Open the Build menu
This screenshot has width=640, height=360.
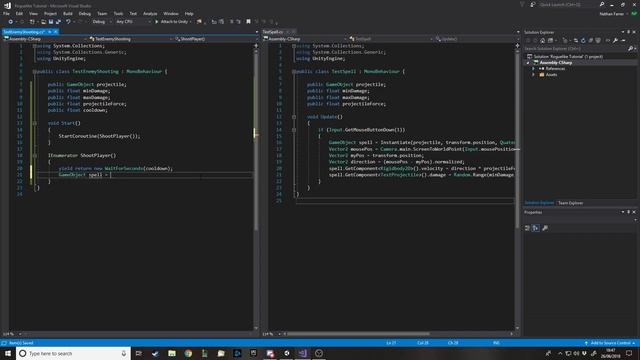[x=68, y=13]
